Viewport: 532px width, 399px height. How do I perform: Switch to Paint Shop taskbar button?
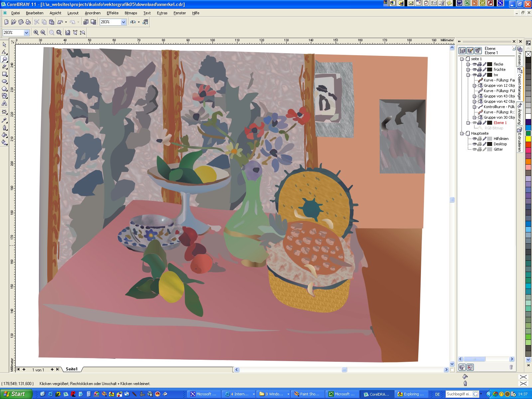(x=307, y=394)
